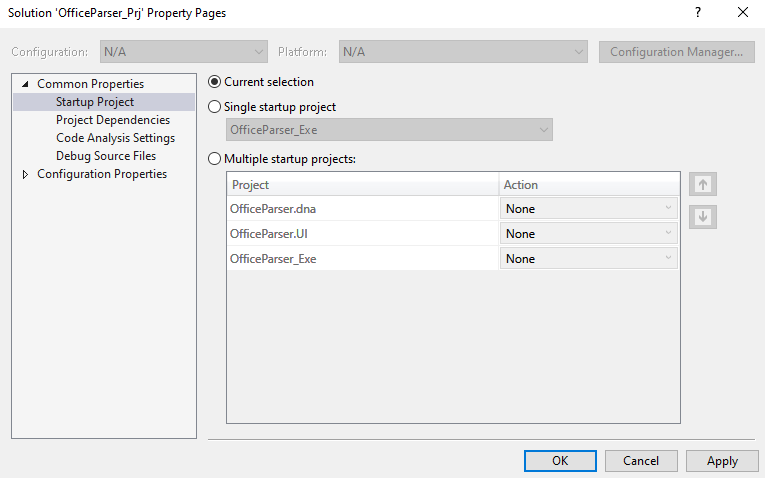Open Code Analysis Settings page
The width and height of the screenshot is (765, 478).
[x=115, y=138]
